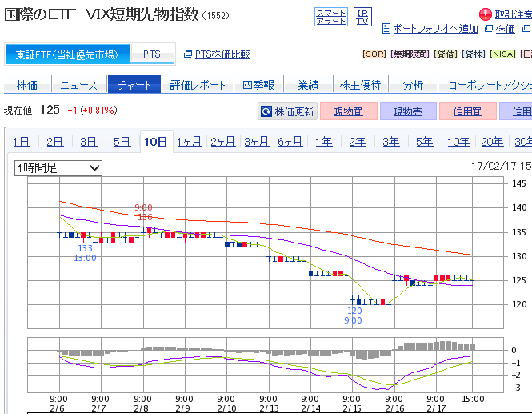Switch to the PTS market tab

pyautogui.click(x=152, y=54)
